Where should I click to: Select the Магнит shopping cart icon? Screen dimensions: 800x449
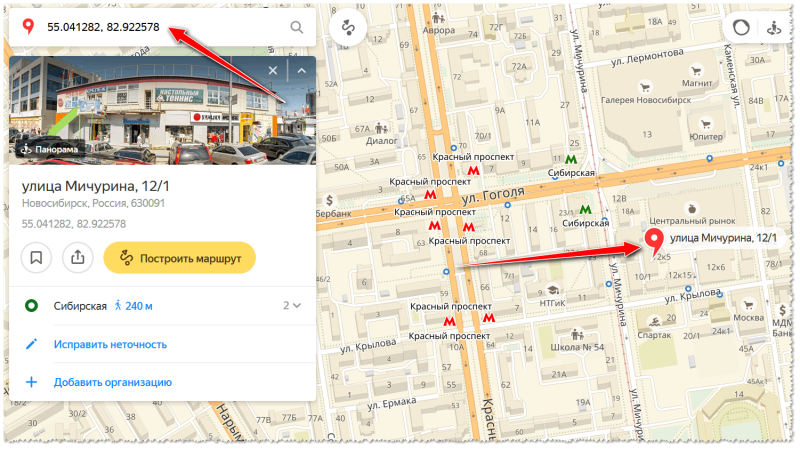tap(696, 71)
